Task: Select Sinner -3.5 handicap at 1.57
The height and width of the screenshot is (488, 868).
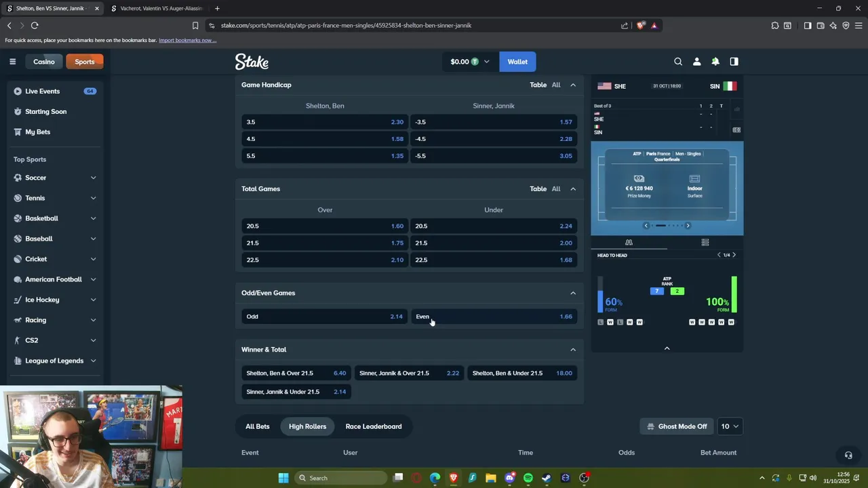Action: [494, 122]
